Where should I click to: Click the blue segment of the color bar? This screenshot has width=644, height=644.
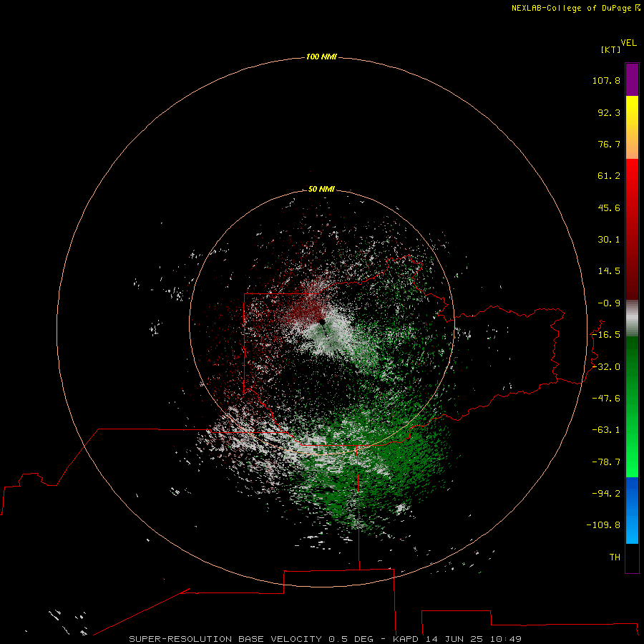click(632, 510)
